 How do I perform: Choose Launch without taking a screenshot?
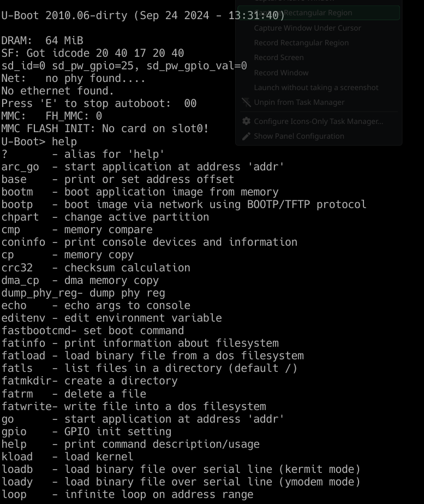point(316,87)
